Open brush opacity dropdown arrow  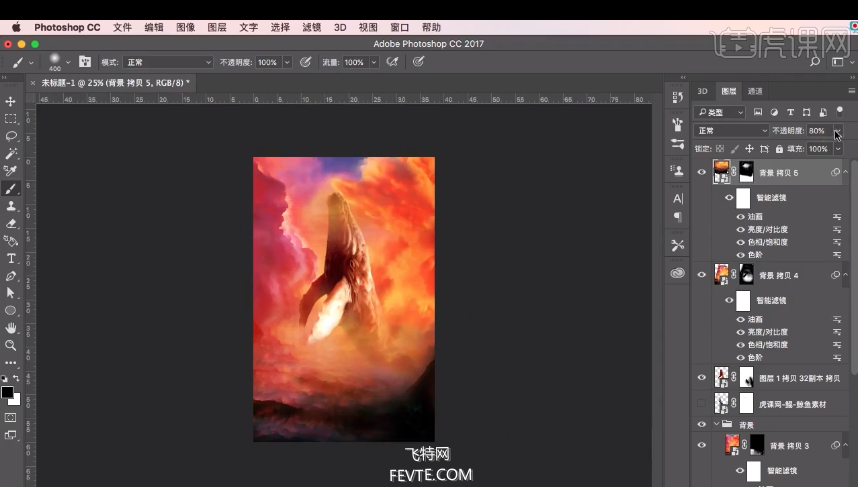(287, 62)
